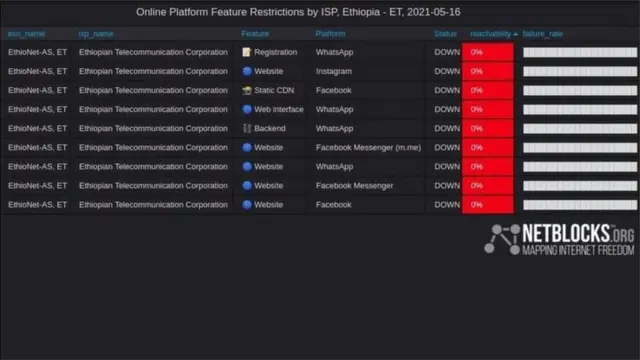This screenshot has height=360, width=640.
Task: Select 'EthioNet-AS, ET' in the Facebook Website row
Action: coord(37,205)
